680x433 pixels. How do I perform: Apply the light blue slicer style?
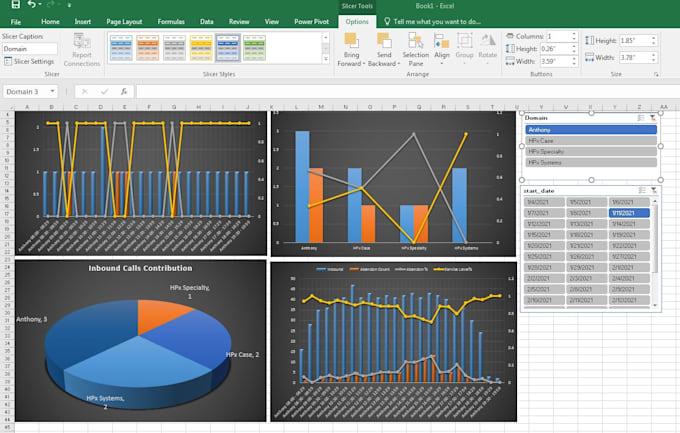(121, 48)
